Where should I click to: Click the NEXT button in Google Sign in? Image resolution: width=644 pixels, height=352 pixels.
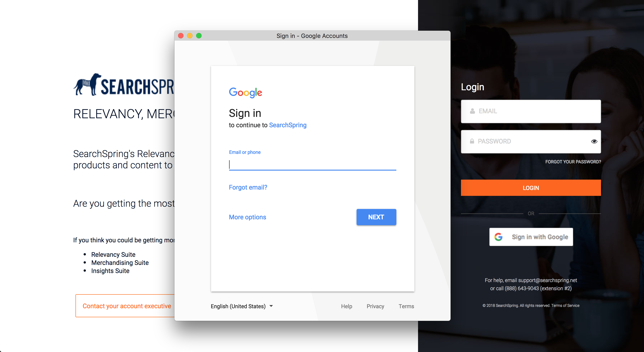point(376,217)
